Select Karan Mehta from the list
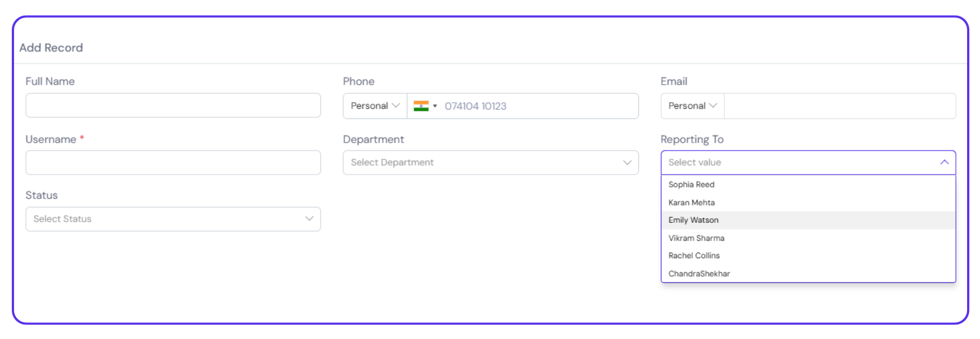980x339 pixels. (x=692, y=203)
